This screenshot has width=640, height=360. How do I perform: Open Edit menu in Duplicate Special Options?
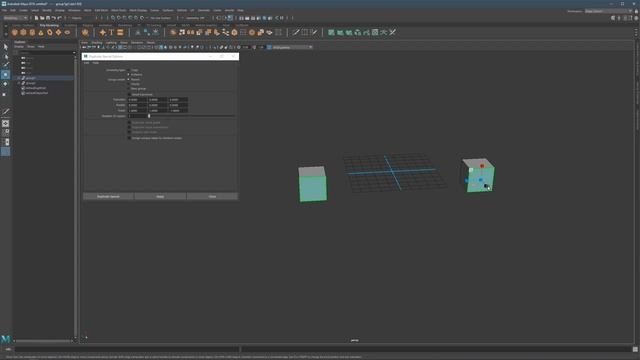pyautogui.click(x=86, y=63)
